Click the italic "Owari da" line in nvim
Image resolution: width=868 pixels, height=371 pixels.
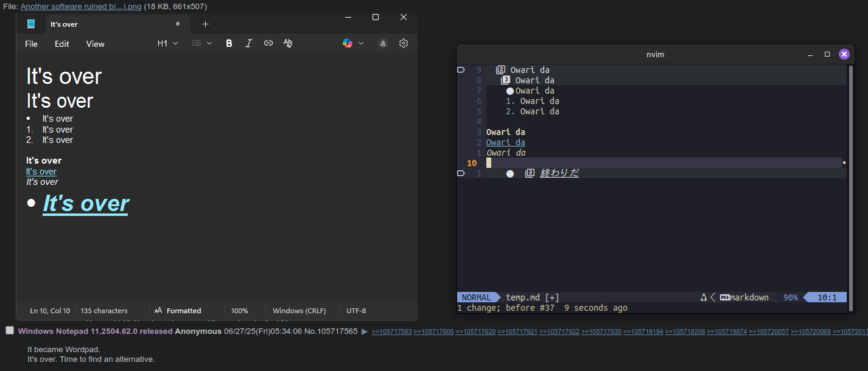coord(505,153)
